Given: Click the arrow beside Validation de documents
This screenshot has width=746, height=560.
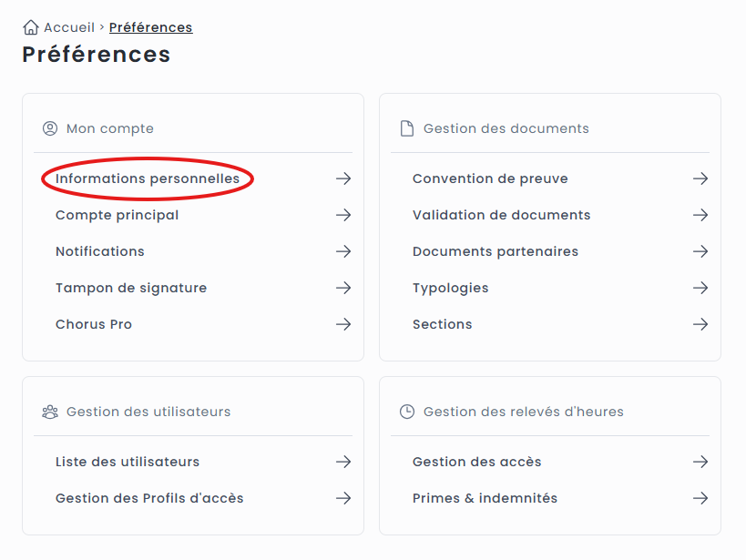Looking at the screenshot, I should (700, 215).
